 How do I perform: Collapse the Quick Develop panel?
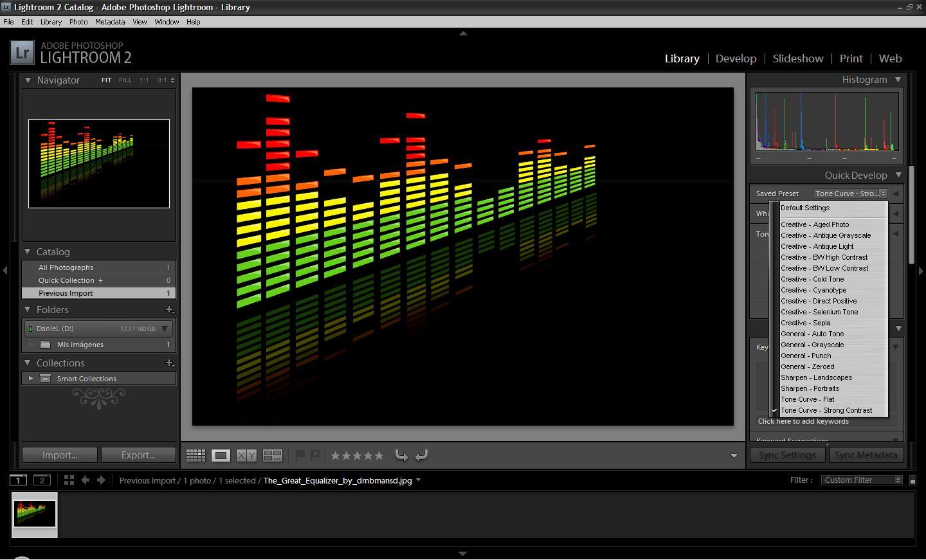click(x=898, y=175)
